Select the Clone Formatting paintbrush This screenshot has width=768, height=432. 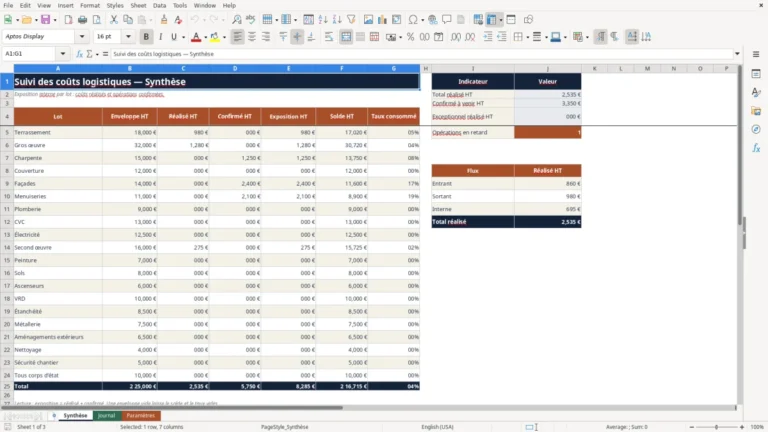(x=164, y=20)
